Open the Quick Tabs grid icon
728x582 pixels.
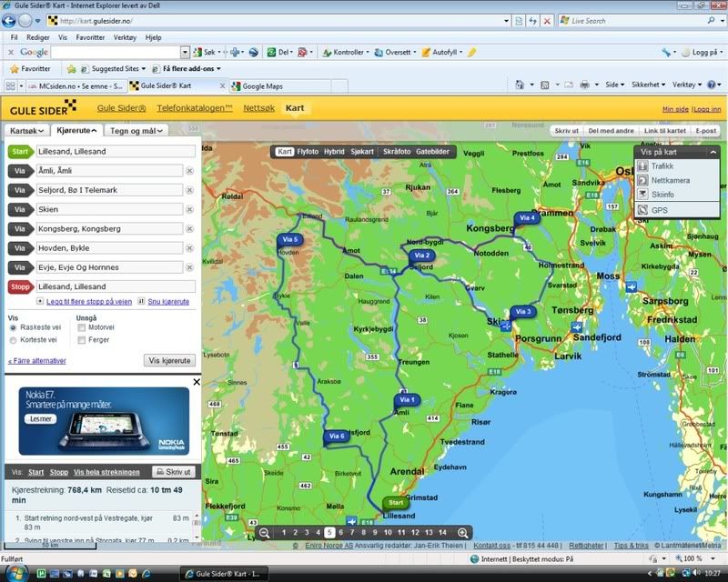[10, 85]
